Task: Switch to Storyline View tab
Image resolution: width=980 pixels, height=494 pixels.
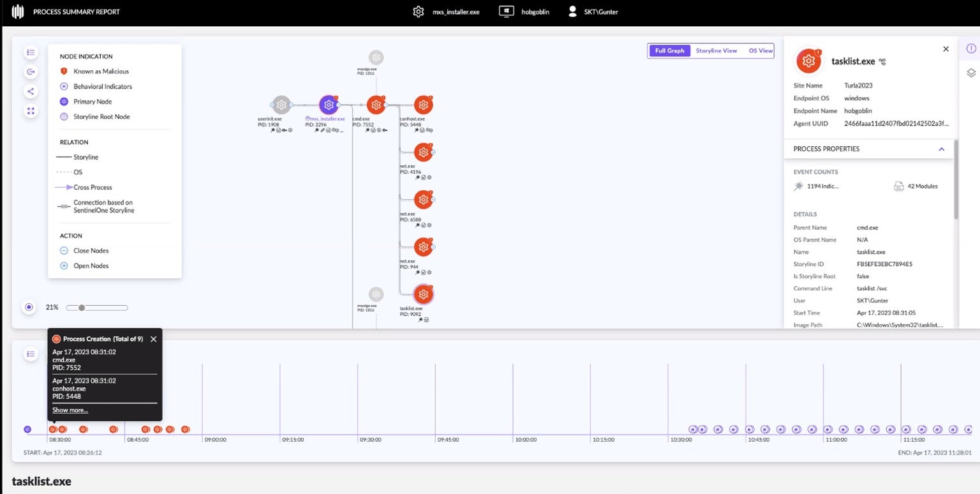Action: [716, 51]
